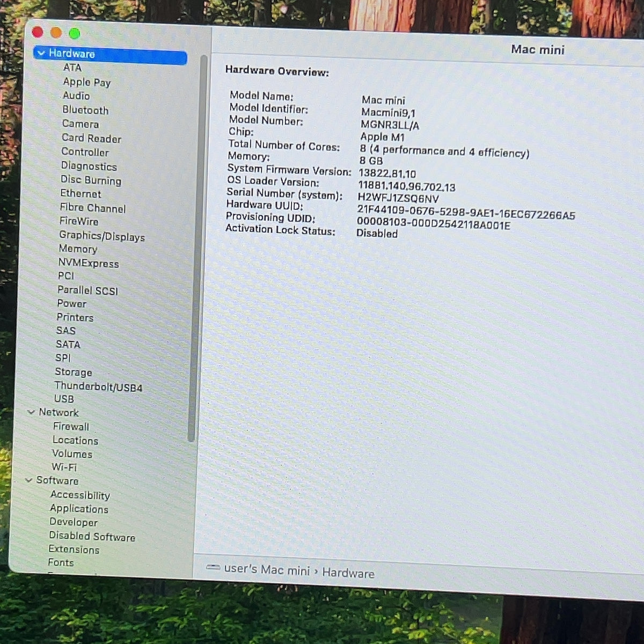
Task: Select Applications under Software
Action: tap(79, 509)
